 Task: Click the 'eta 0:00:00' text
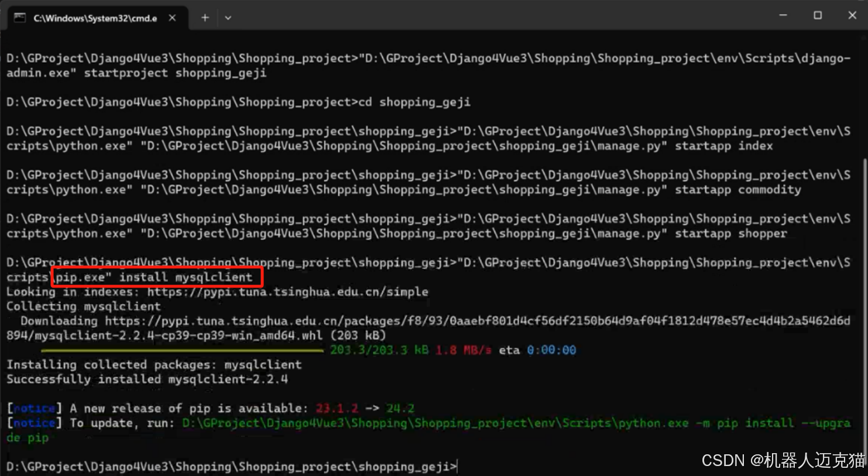pos(537,350)
